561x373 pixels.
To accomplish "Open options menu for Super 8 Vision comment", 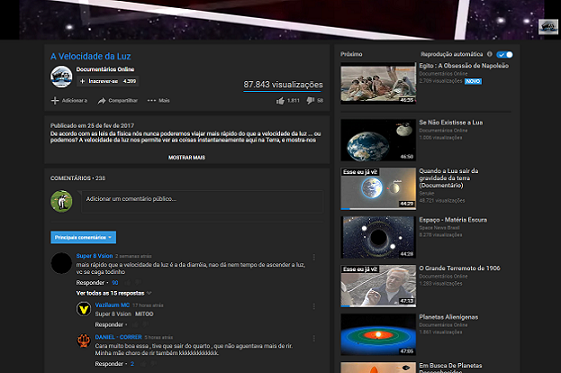I will coord(314,257).
